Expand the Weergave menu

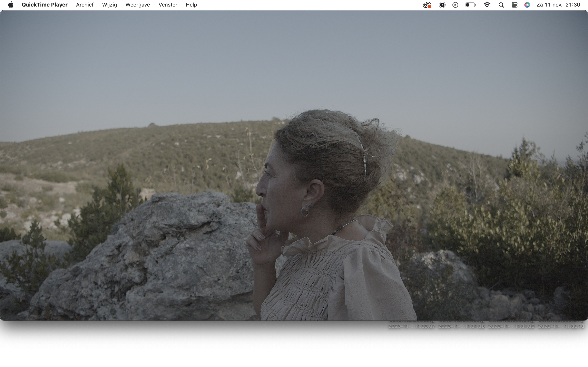[x=138, y=5]
